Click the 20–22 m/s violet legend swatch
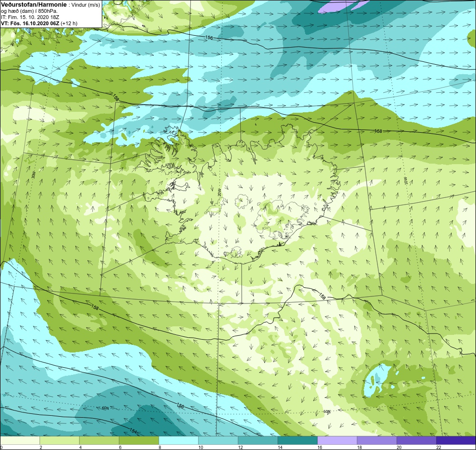 (416, 440)
